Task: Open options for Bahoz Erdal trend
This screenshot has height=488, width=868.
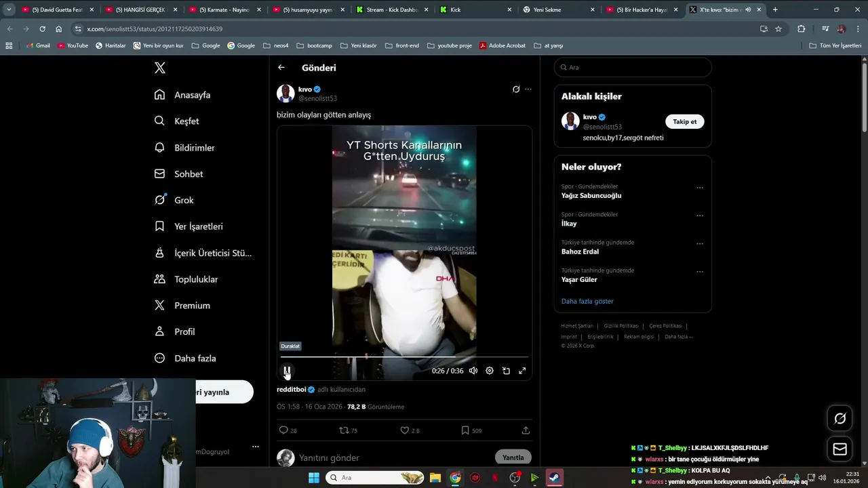Action: [700, 243]
